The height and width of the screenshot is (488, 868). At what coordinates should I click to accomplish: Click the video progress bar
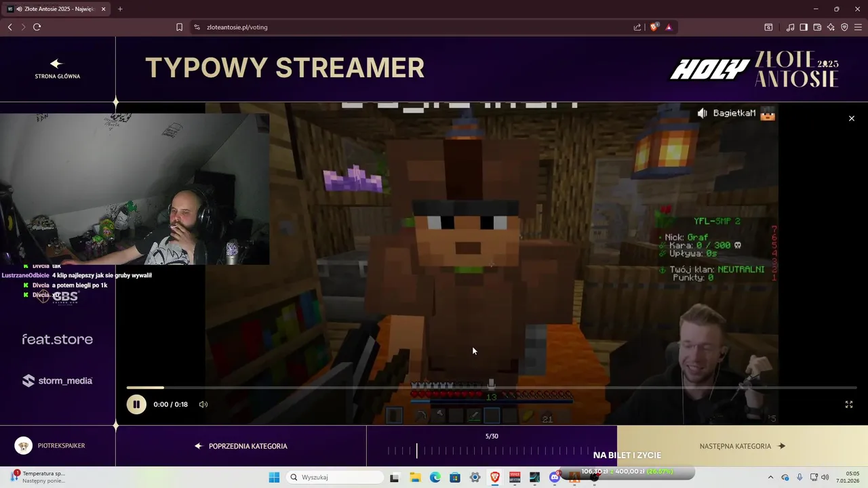tap(492, 388)
